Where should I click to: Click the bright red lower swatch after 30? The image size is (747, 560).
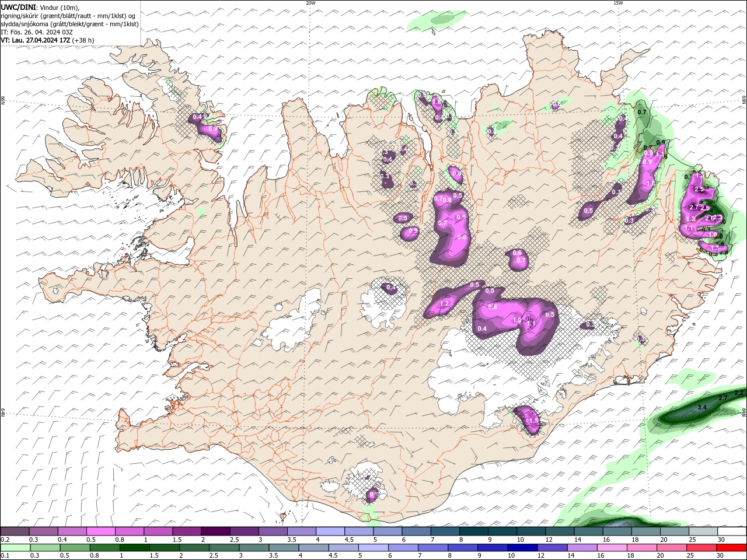pos(731,548)
